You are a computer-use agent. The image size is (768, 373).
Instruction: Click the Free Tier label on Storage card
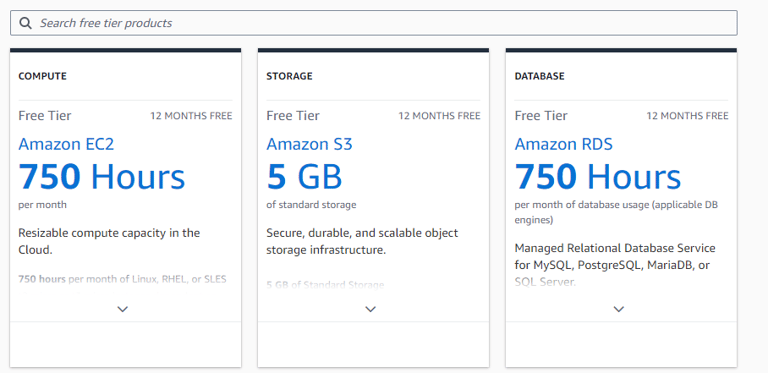(293, 116)
